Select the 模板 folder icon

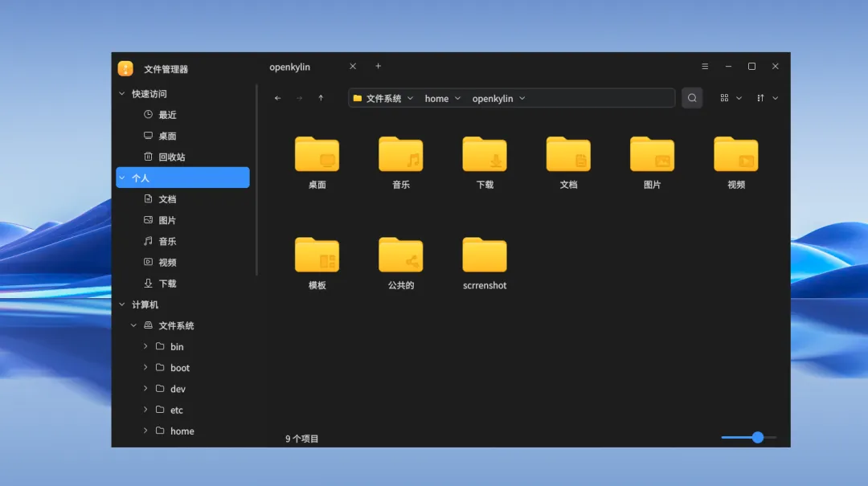(x=317, y=255)
